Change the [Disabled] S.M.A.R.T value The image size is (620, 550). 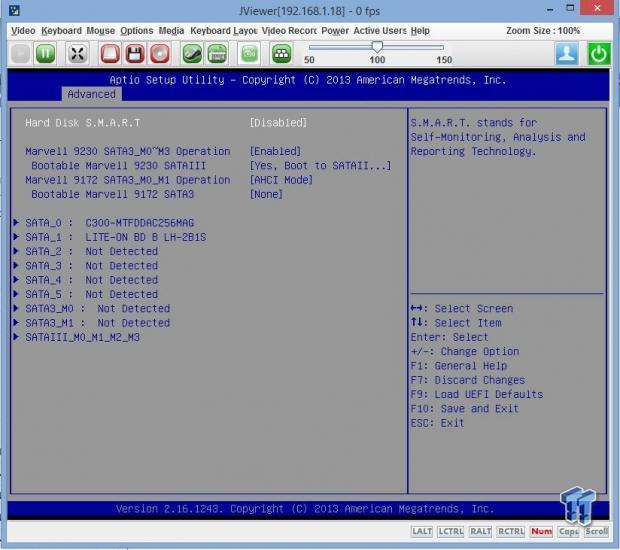[278, 123]
